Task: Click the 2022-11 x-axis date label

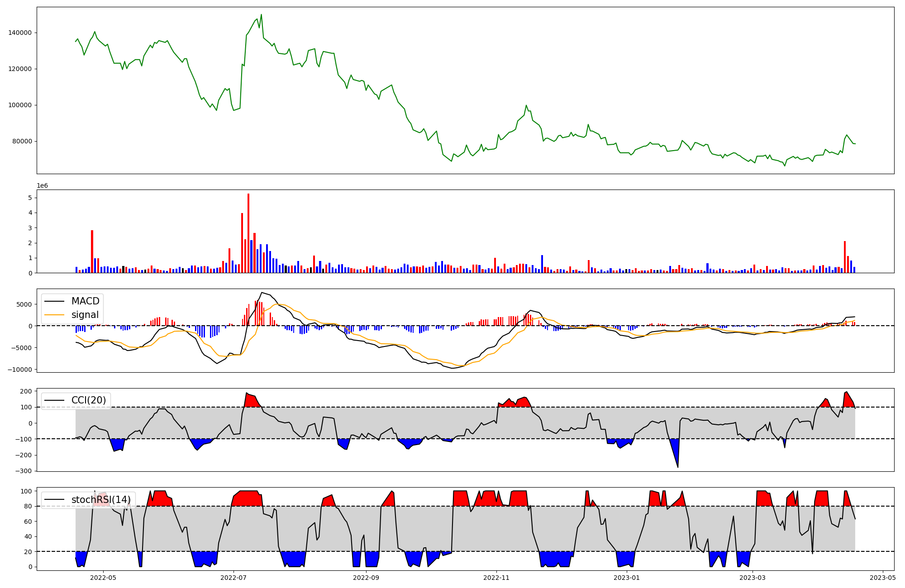Action: click(x=496, y=578)
